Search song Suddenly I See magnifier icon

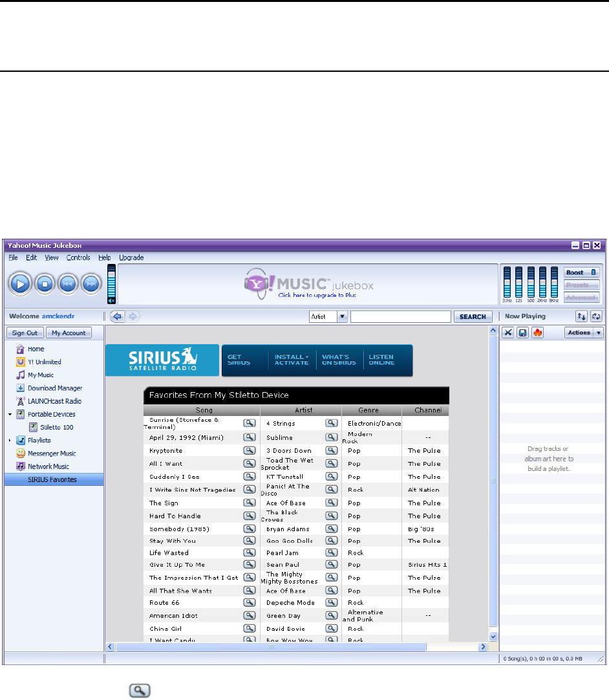click(x=250, y=476)
